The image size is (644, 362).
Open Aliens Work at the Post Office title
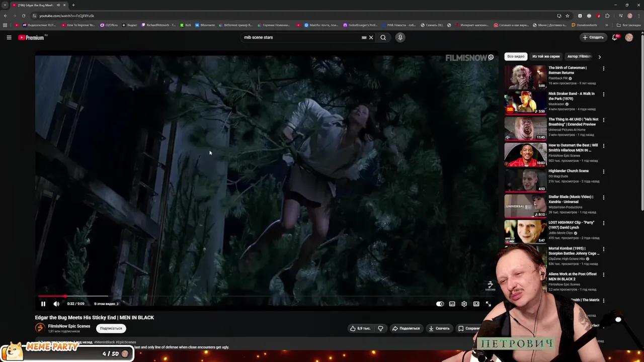[573, 277]
